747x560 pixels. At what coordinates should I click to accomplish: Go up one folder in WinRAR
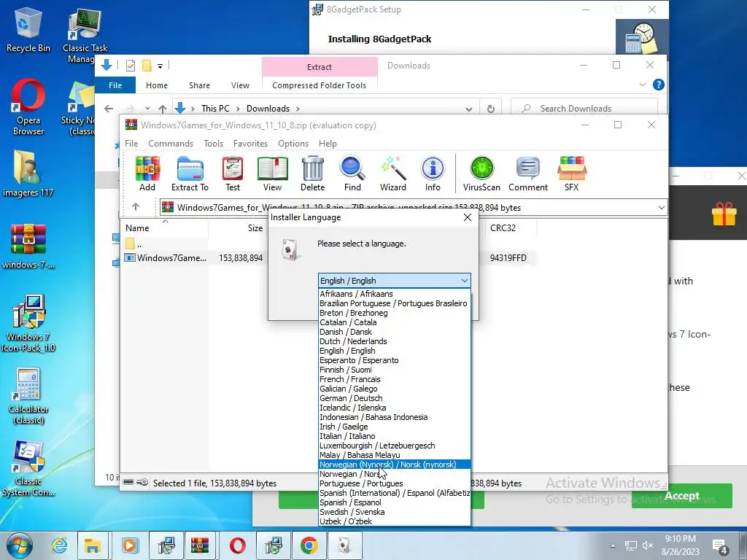(x=136, y=206)
